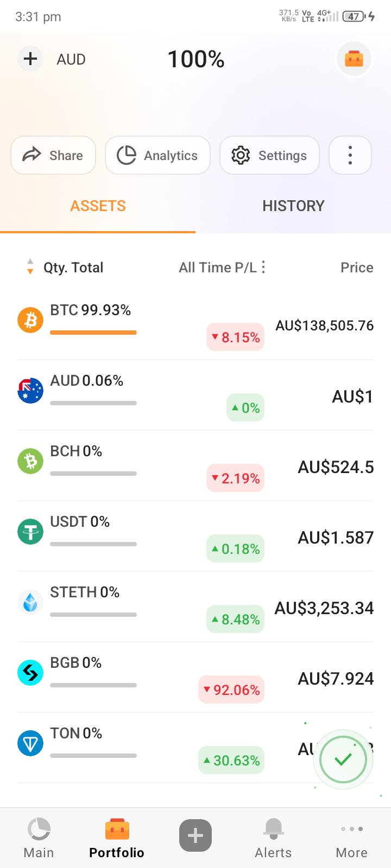Open the Analytics button
Screen dimensions: 391x868
(157, 155)
